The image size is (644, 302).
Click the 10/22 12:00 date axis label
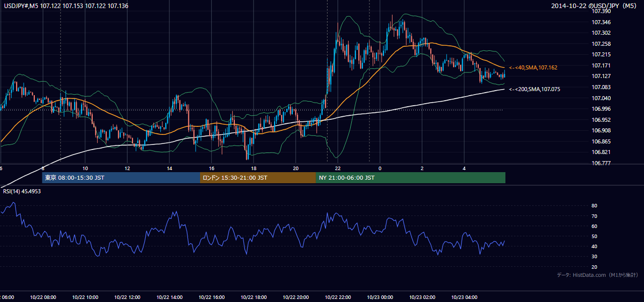126,297
